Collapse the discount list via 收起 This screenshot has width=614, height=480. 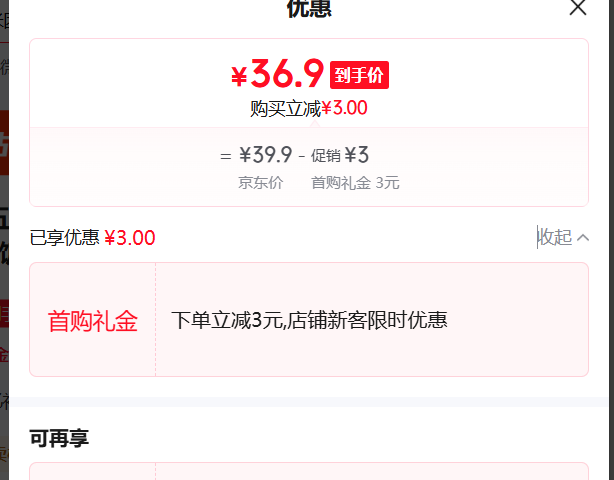[556, 237]
